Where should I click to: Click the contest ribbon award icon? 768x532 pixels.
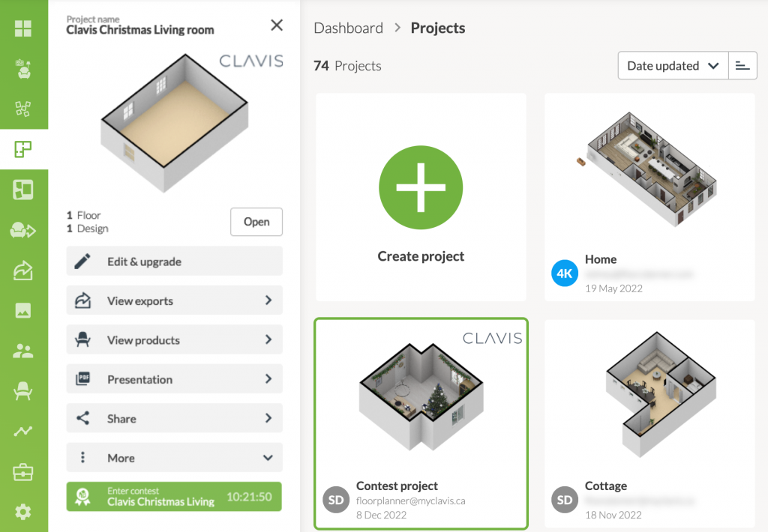(x=82, y=498)
